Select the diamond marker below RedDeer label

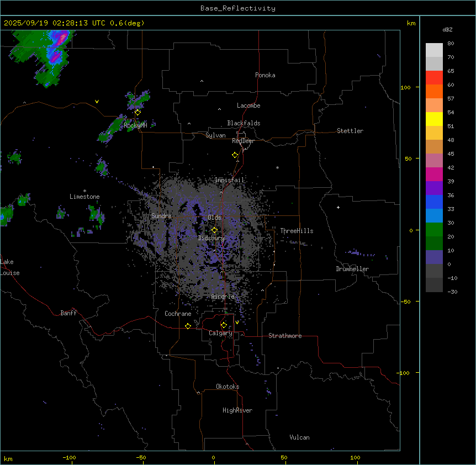[x=235, y=155]
